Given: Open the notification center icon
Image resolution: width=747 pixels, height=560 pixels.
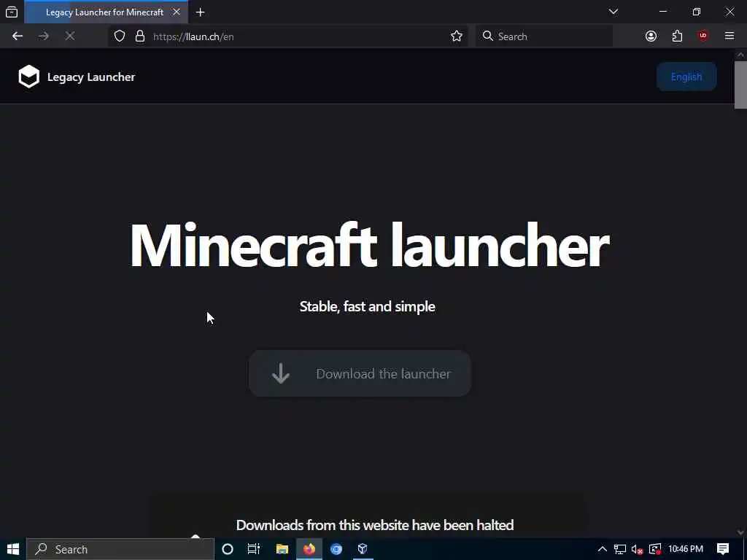Looking at the screenshot, I should tap(723, 549).
